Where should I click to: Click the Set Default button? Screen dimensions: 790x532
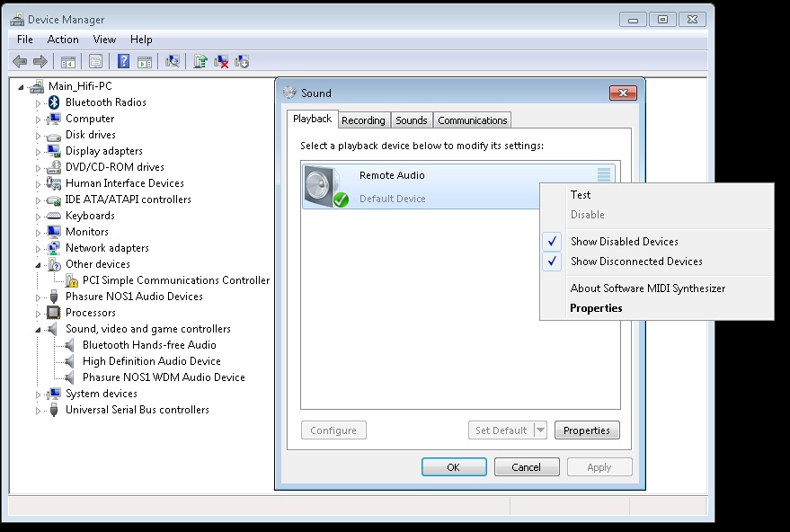coord(502,430)
